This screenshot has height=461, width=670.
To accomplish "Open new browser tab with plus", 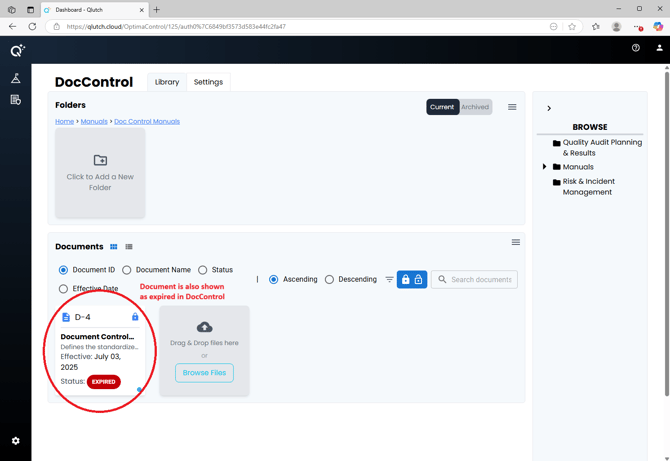I will pyautogui.click(x=156, y=9).
